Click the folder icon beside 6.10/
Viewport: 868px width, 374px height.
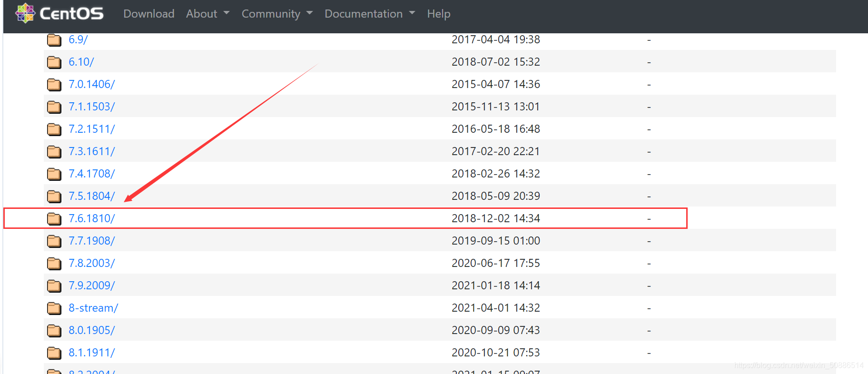pos(54,62)
